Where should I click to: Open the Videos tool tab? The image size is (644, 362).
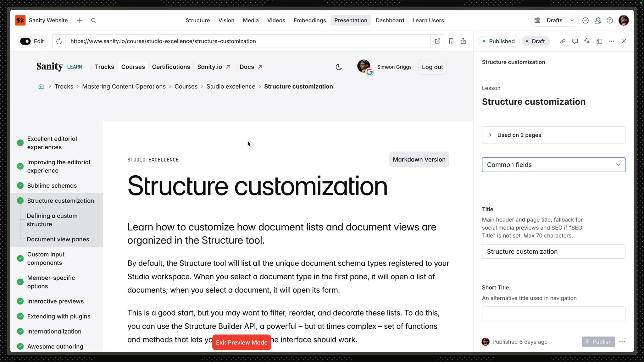pos(276,20)
